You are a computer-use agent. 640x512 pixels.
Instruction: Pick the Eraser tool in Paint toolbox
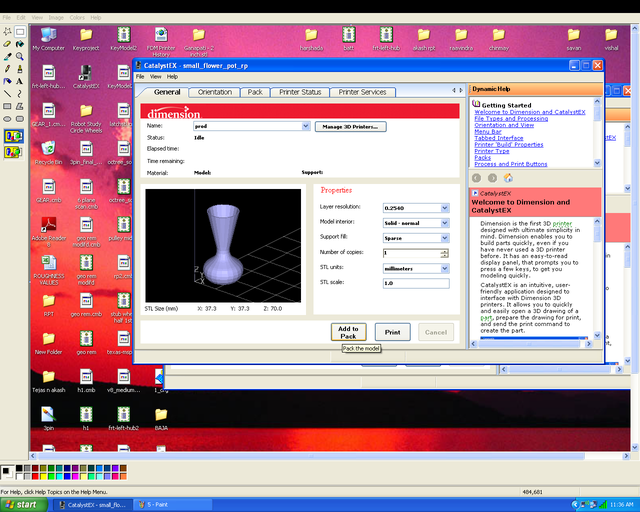(x=7, y=44)
